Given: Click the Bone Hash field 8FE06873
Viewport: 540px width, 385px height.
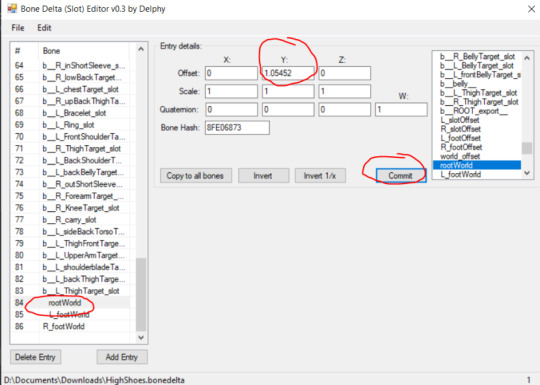Looking at the screenshot, I should [x=237, y=128].
